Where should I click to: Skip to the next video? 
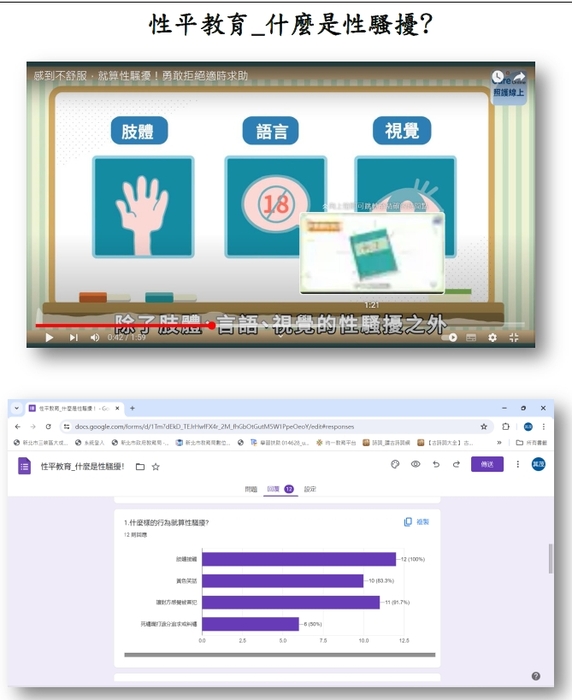(73, 338)
